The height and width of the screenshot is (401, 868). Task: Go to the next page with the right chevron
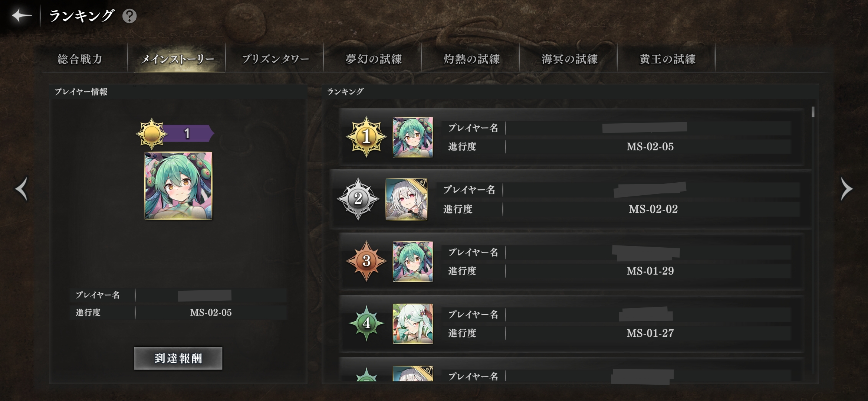coord(846,189)
